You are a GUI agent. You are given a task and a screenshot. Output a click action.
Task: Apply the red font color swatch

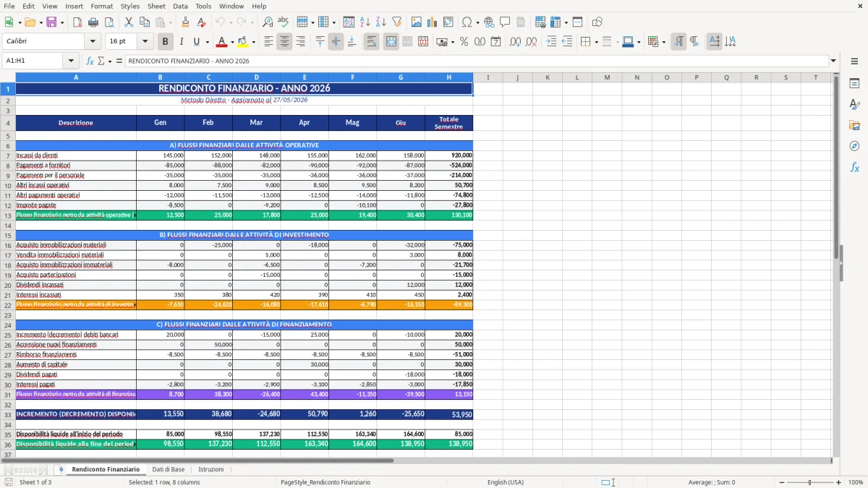coord(222,42)
